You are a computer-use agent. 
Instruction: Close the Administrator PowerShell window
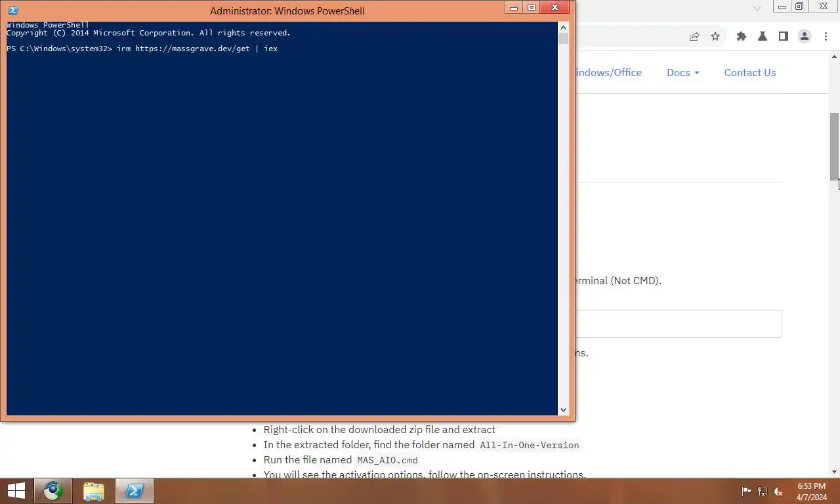tap(555, 8)
